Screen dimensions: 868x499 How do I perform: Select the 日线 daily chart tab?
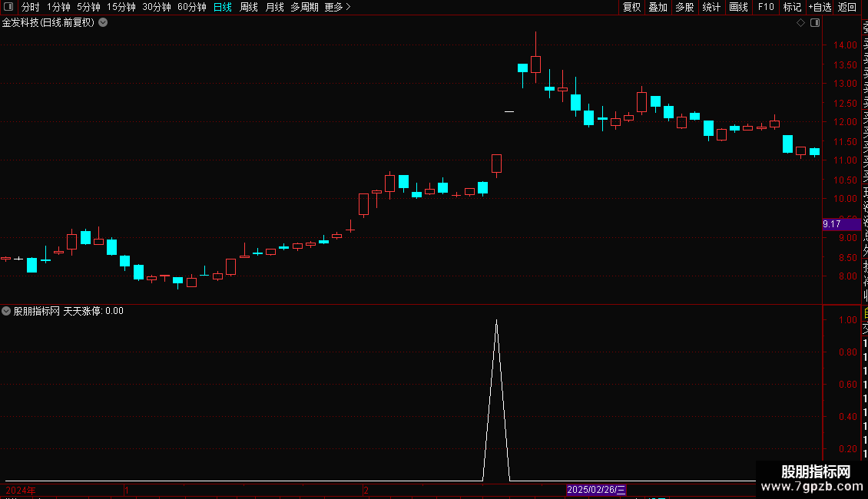(223, 7)
